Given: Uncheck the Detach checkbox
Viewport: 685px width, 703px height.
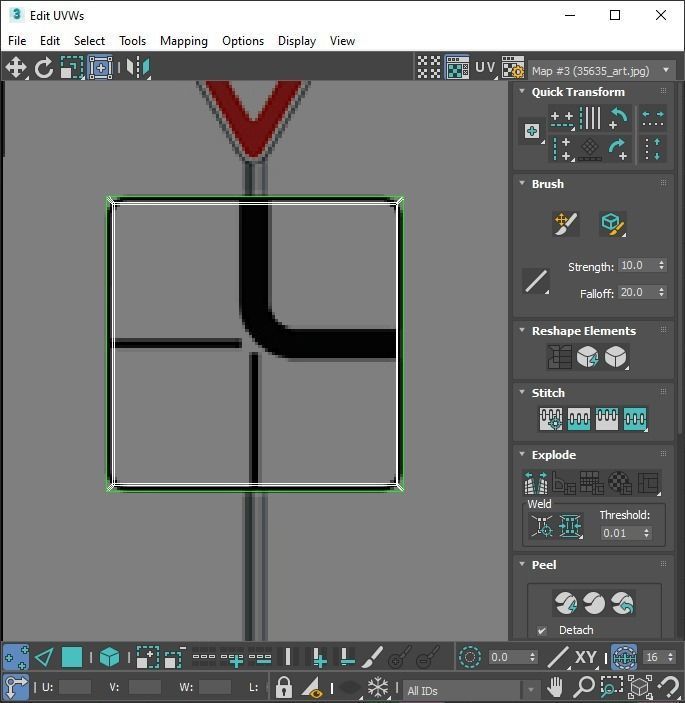Looking at the screenshot, I should 542,630.
